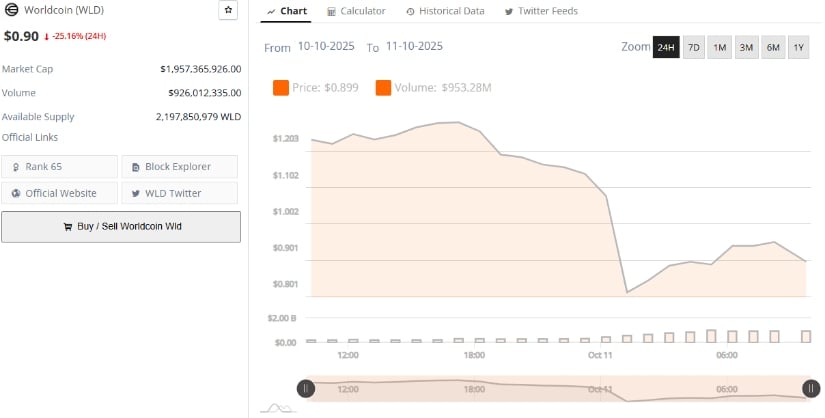Switch zoom to 1M
Viewport: 825px width, 418px height.
720,48
